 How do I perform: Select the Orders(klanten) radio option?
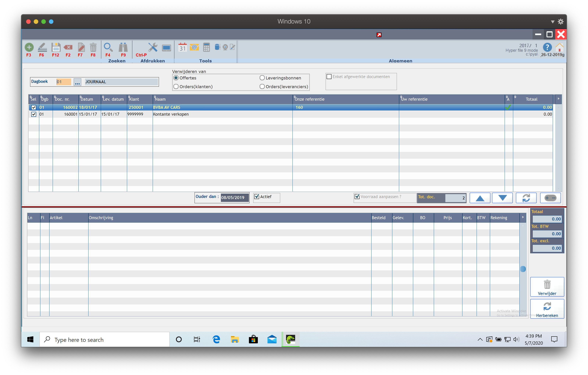tap(176, 86)
